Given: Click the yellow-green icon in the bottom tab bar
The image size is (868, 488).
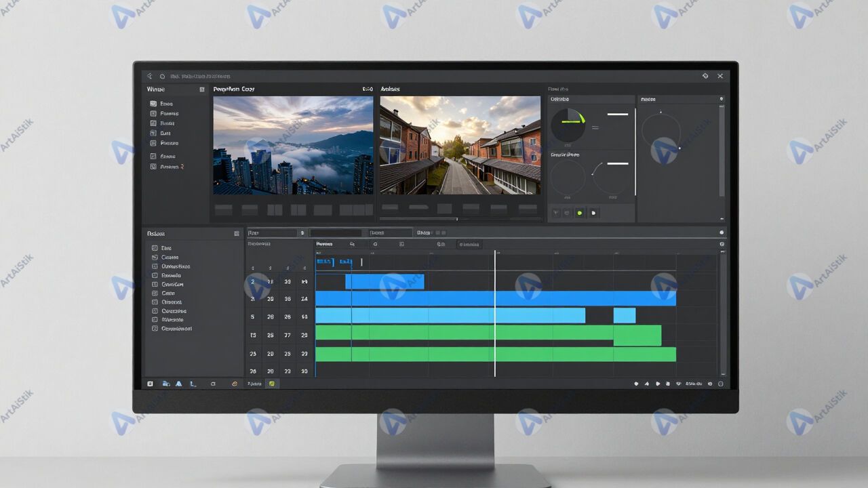Looking at the screenshot, I should (272, 384).
